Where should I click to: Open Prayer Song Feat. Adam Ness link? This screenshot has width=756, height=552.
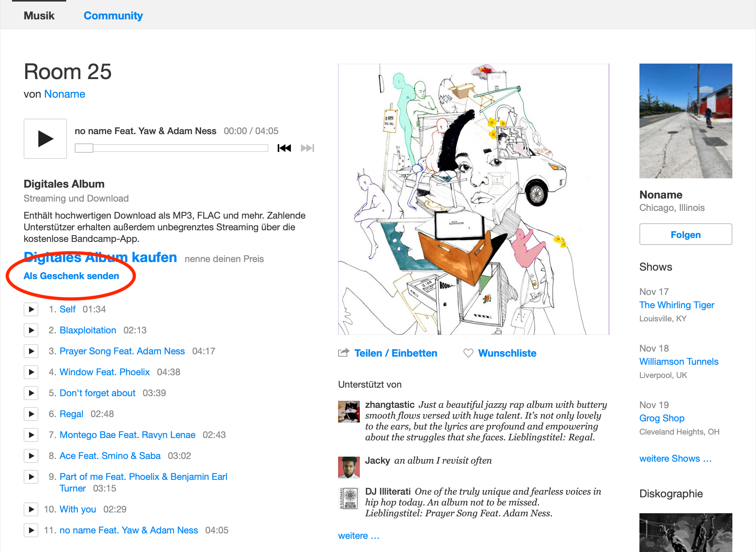pyautogui.click(x=122, y=351)
